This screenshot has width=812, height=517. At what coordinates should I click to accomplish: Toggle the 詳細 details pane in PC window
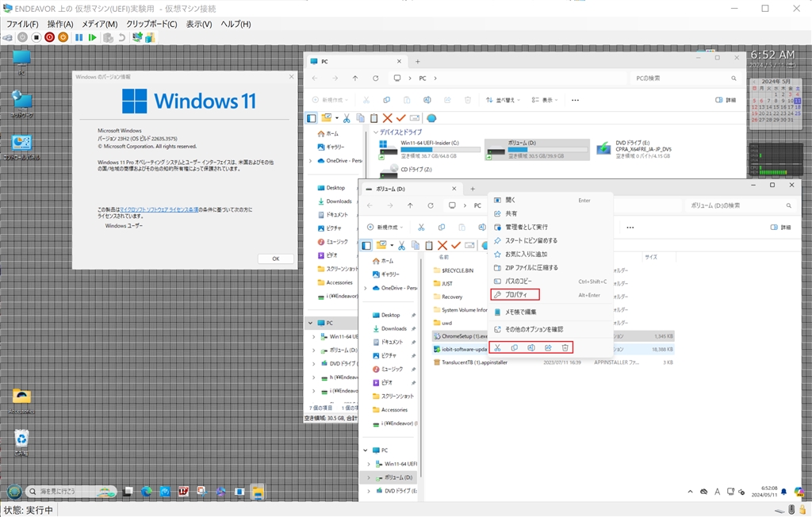click(x=725, y=100)
